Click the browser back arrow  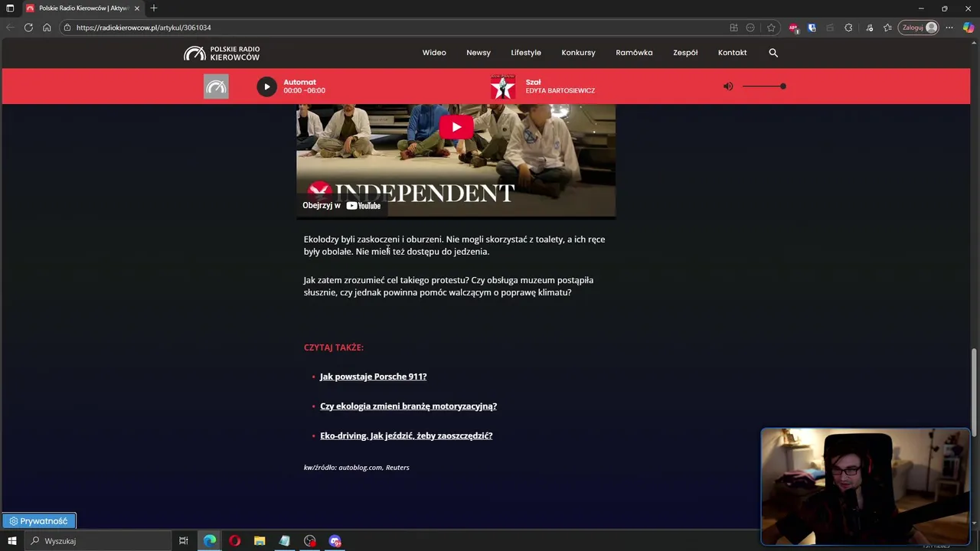pyautogui.click(x=11, y=28)
